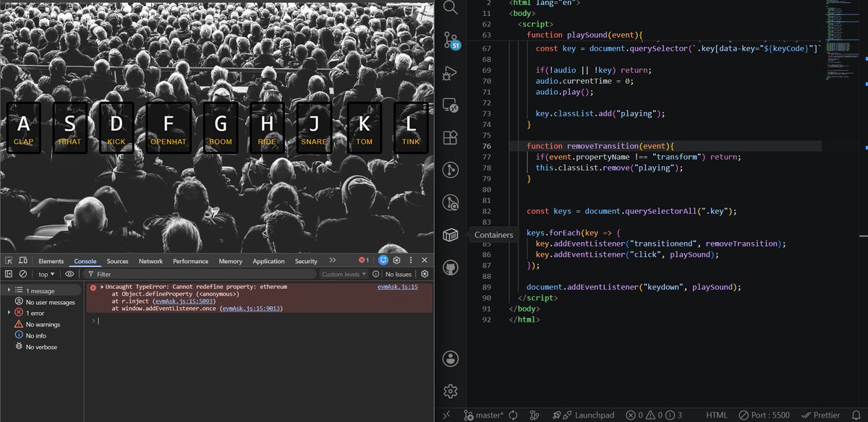The width and height of the screenshot is (868, 422).
Task: Click the A CLAP drum key
Action: click(23, 128)
